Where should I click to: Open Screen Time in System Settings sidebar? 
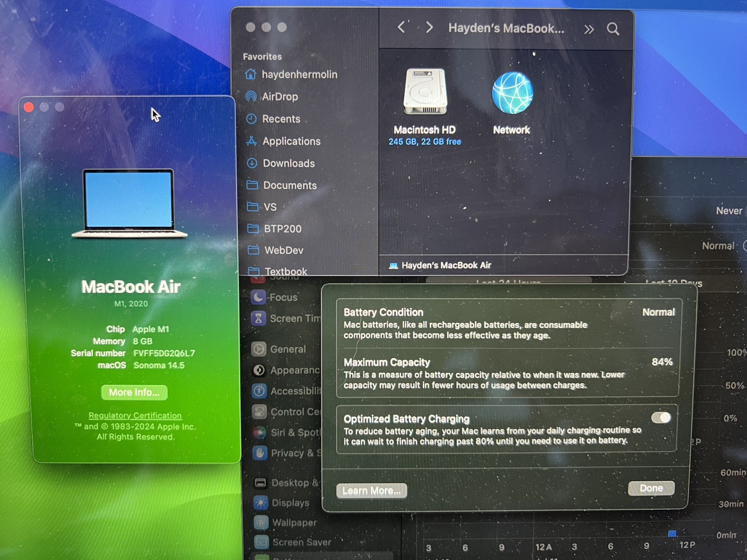pos(286,318)
